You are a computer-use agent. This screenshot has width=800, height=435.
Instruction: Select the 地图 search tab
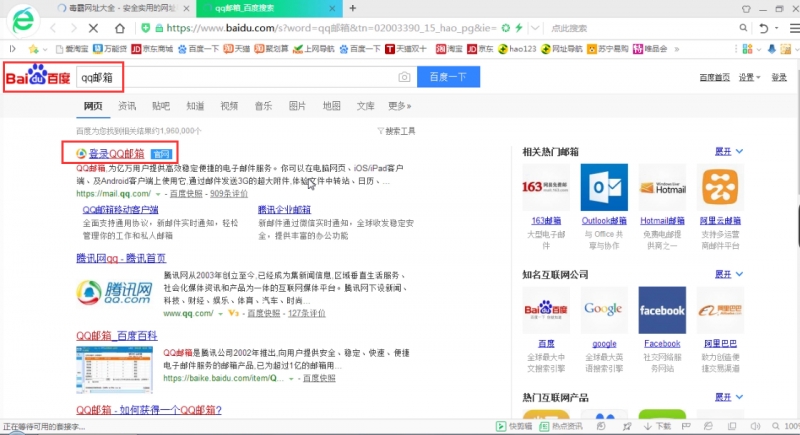tap(331, 106)
